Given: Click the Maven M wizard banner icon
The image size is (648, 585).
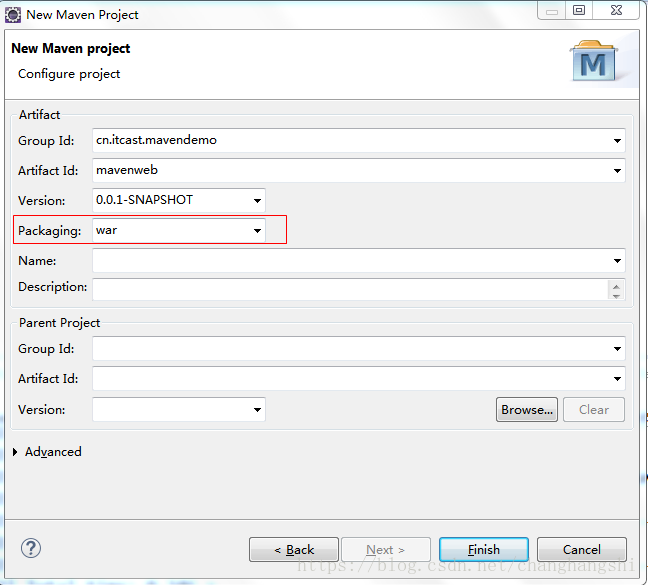Looking at the screenshot, I should tap(594, 61).
